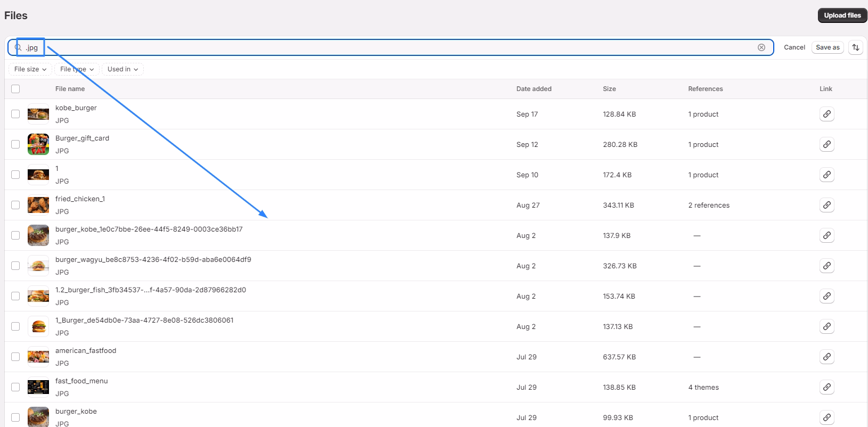The height and width of the screenshot is (427, 868).
Task: Click the Size column header
Action: [609, 89]
